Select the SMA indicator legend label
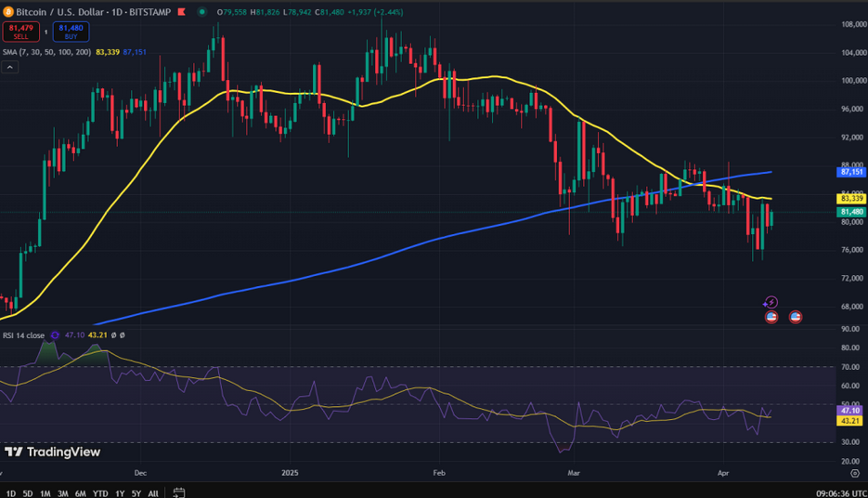This screenshot has width=868, height=498. pyautogui.click(x=46, y=52)
